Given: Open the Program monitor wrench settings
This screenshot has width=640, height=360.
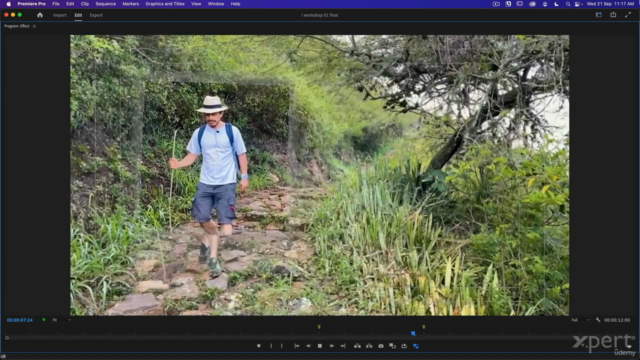Looking at the screenshot, I should (x=598, y=320).
